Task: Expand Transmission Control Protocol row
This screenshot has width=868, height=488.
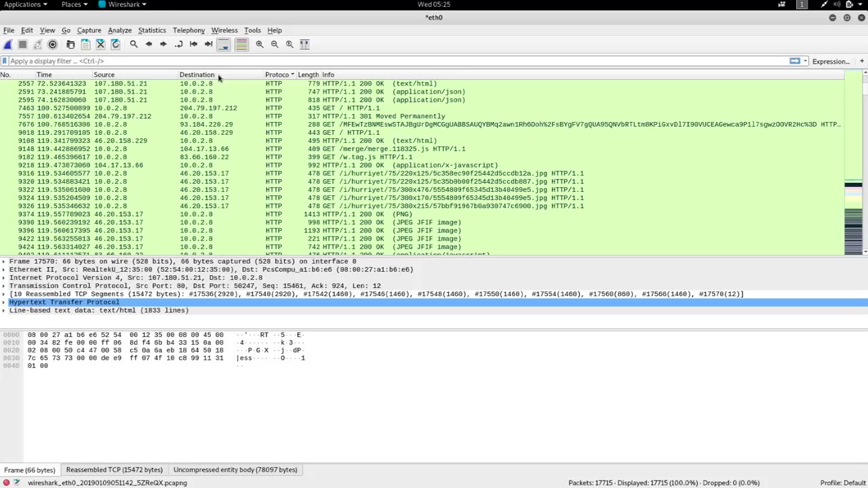Action: 4,286
